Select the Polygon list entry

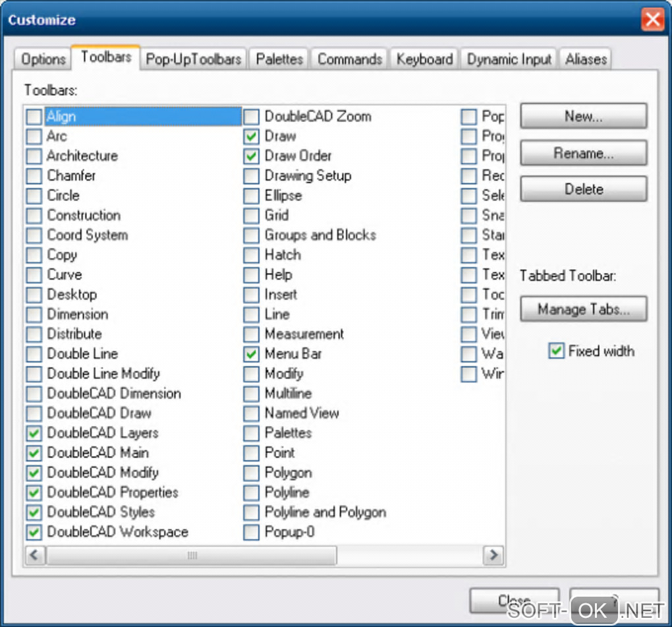pos(288,473)
